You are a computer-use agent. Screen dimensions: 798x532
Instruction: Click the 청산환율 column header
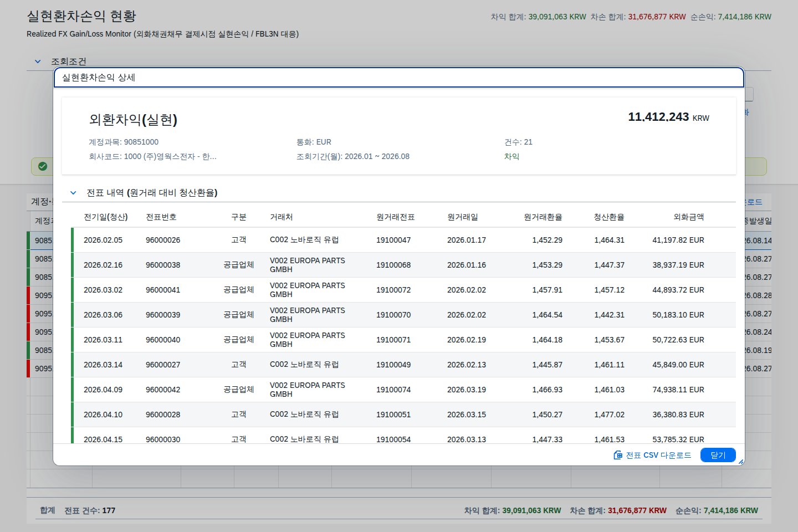click(x=609, y=217)
